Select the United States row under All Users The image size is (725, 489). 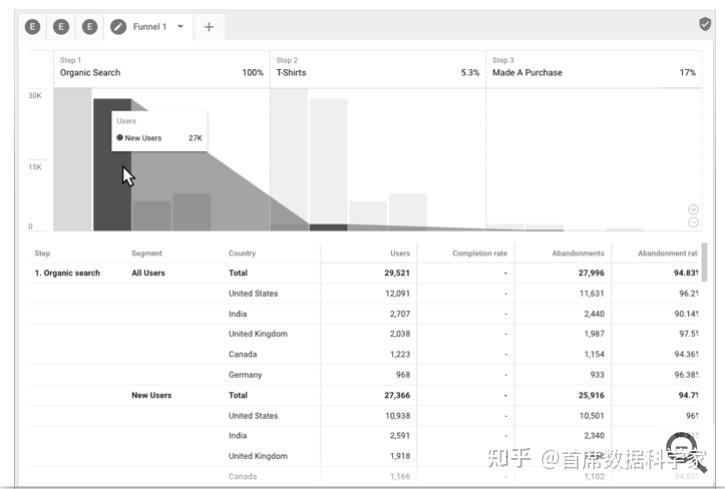pos(364,293)
